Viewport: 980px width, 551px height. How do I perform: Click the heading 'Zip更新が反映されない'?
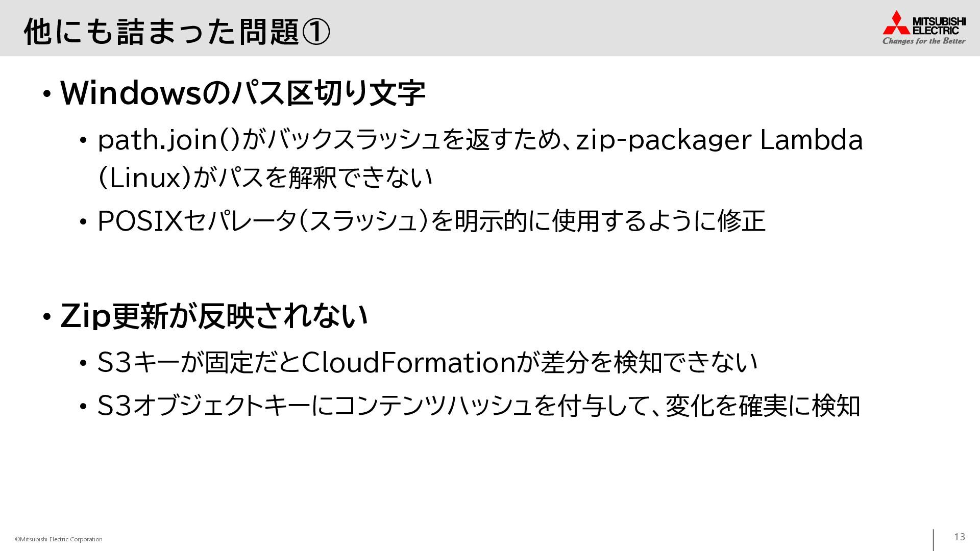[214, 316]
